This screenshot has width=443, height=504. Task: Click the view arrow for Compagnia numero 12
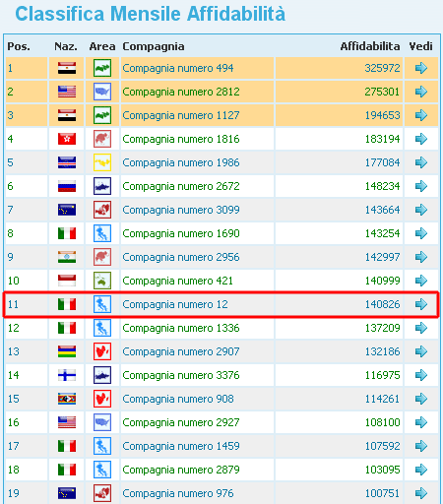click(x=421, y=304)
